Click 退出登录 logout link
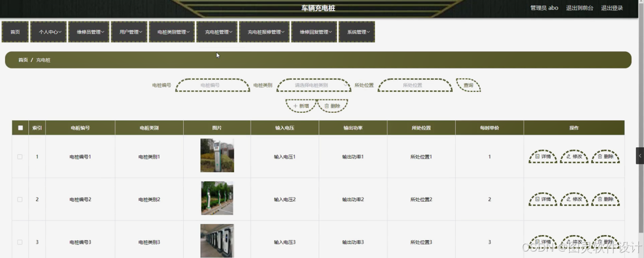The height and width of the screenshot is (258, 644). coord(612,8)
